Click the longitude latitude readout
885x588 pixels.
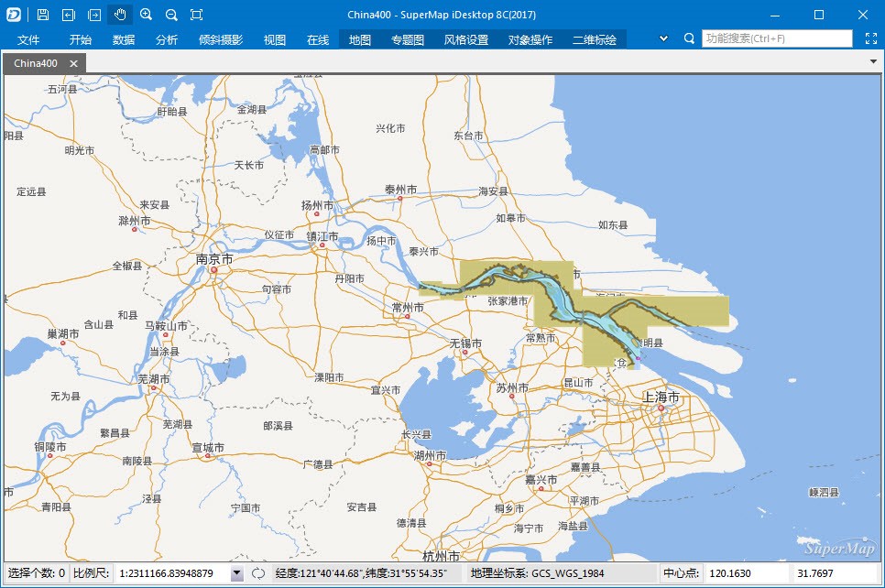(361, 573)
